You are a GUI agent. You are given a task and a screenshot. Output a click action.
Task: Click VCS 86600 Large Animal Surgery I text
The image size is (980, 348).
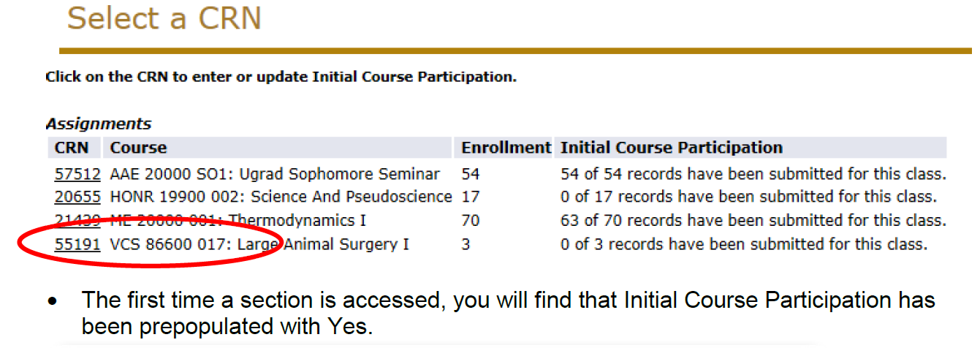point(259,244)
